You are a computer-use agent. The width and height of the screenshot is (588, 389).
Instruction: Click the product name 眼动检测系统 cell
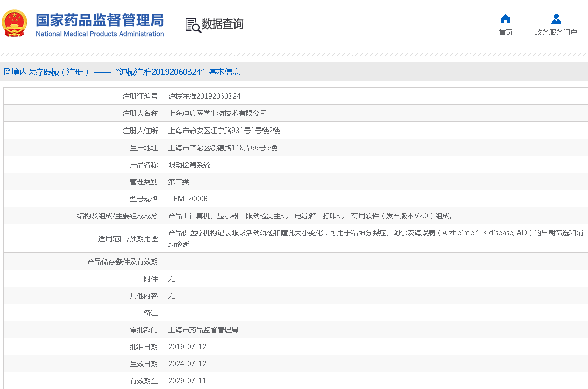pyautogui.click(x=189, y=165)
